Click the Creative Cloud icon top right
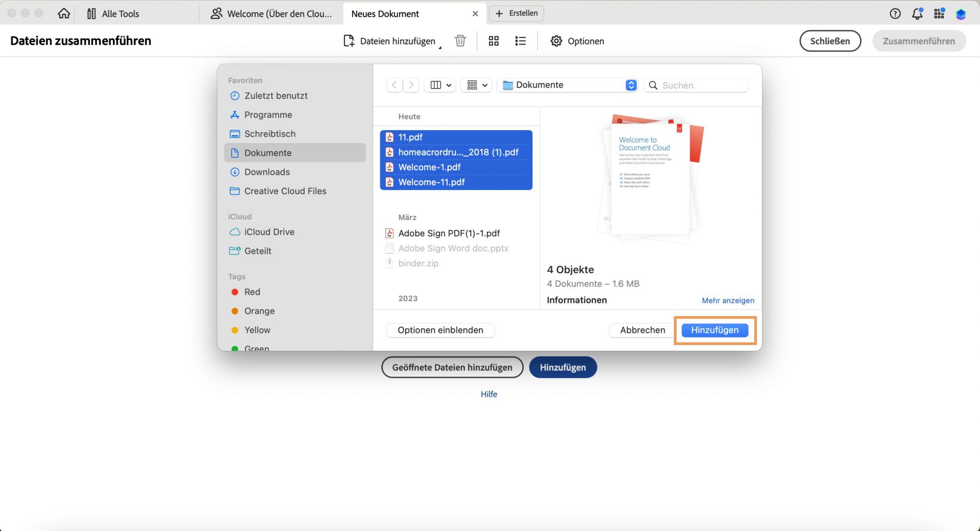The width and height of the screenshot is (980, 531). point(961,14)
